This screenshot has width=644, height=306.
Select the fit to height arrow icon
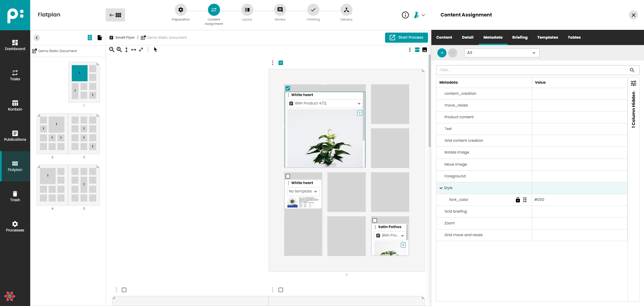126,50
